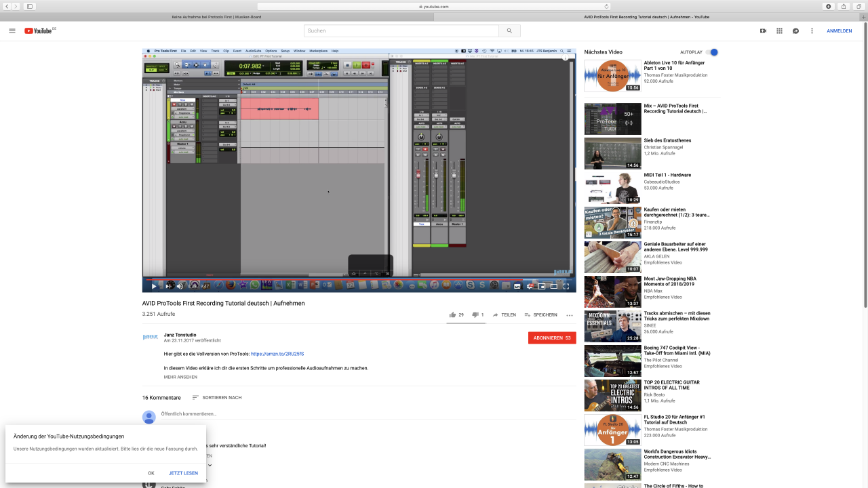
Task: Click the Anmelden sign-in link
Action: tap(839, 30)
